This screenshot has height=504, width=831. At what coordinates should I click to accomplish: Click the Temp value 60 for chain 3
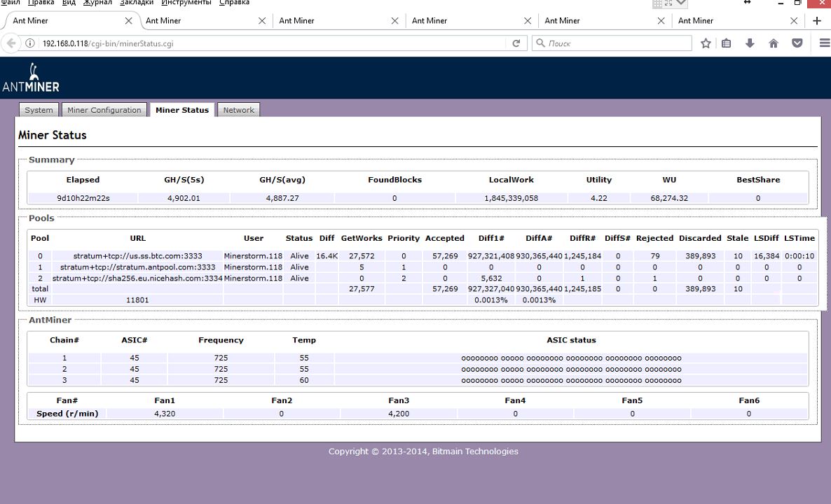(x=304, y=380)
